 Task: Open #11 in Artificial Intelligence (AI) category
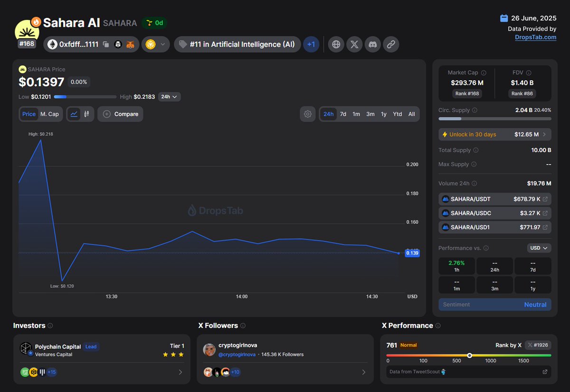237,45
